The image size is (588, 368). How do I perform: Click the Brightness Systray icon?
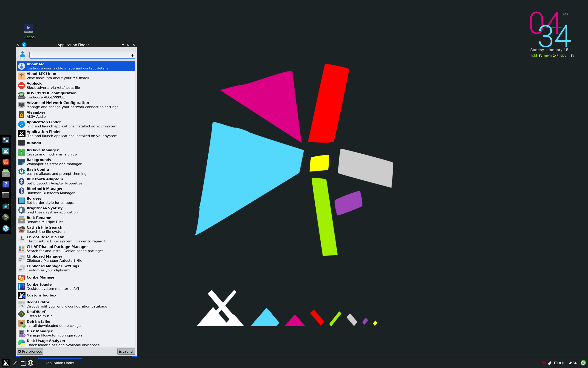click(x=21, y=210)
